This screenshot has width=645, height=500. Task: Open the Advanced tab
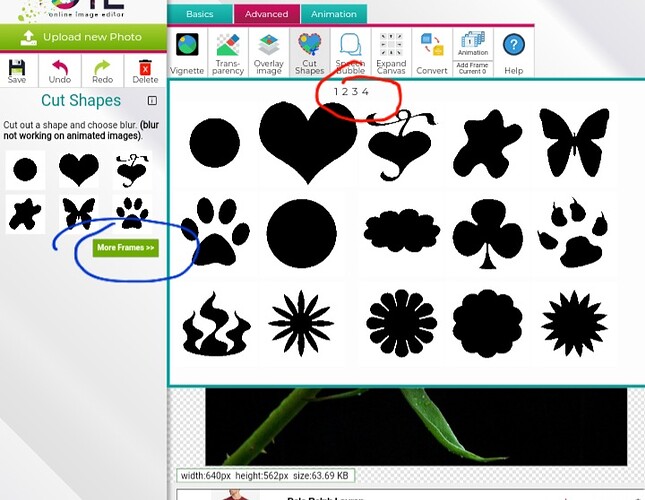pyautogui.click(x=266, y=14)
